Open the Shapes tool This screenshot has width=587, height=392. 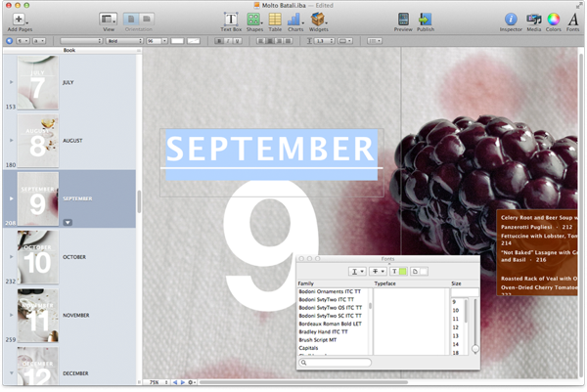coord(253,20)
